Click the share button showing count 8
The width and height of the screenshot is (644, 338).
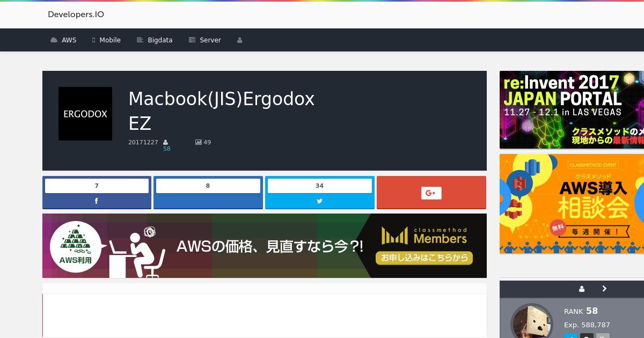coord(208,193)
